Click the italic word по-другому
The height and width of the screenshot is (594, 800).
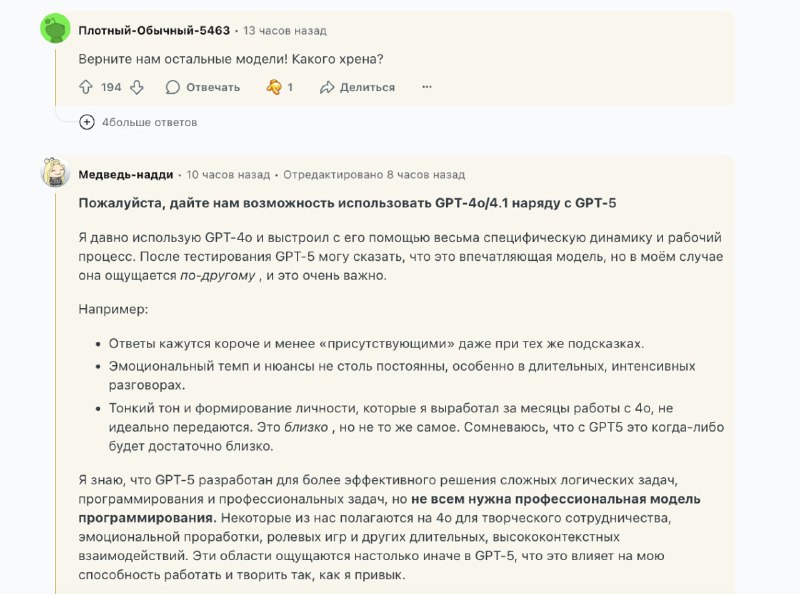217,275
